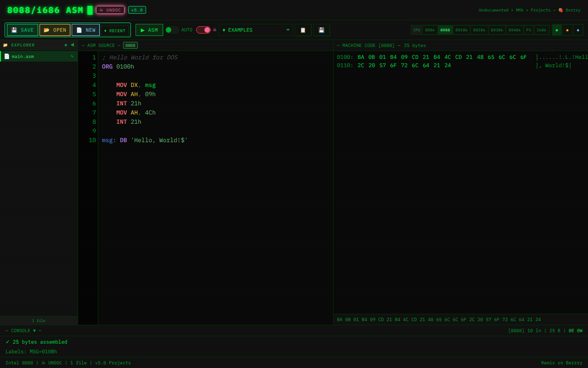
Task: Choose the green theme color dot
Action: tap(557, 30)
